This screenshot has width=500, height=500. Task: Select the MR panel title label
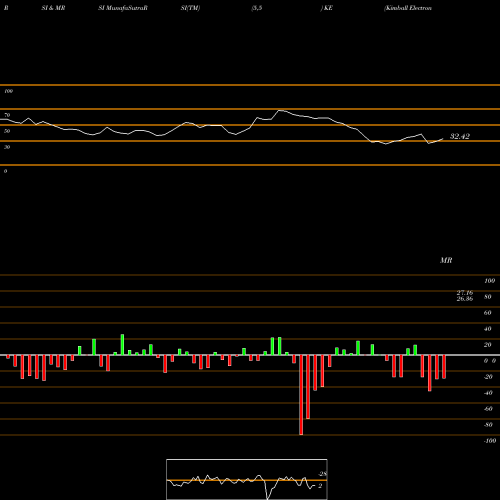coord(446,260)
